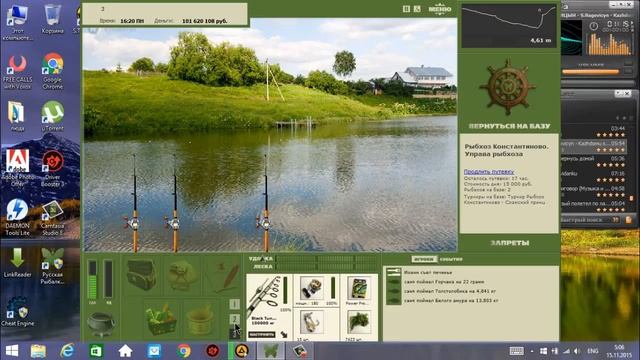
Task: Click the Camtasia Studio desktop shortcut
Action: point(53,218)
